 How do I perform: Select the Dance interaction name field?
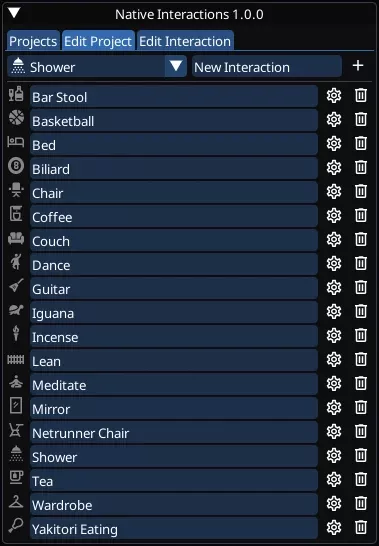[174, 265]
